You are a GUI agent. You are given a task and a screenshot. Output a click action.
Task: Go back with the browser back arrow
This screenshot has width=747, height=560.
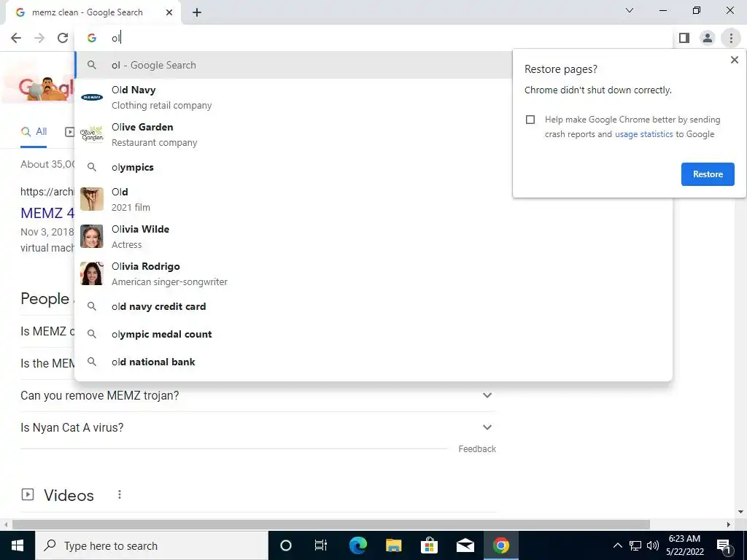[x=16, y=38]
